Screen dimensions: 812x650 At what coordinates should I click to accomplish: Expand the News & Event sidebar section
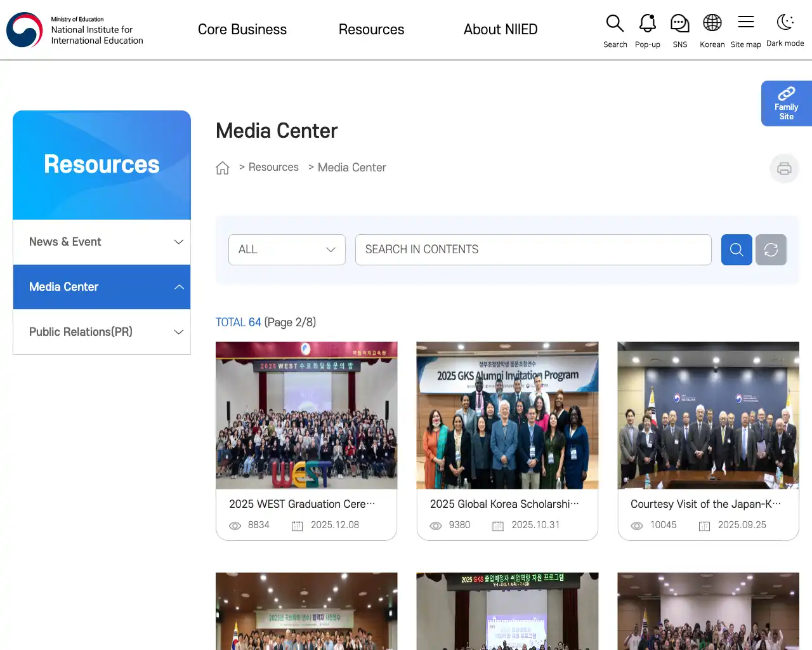click(101, 242)
